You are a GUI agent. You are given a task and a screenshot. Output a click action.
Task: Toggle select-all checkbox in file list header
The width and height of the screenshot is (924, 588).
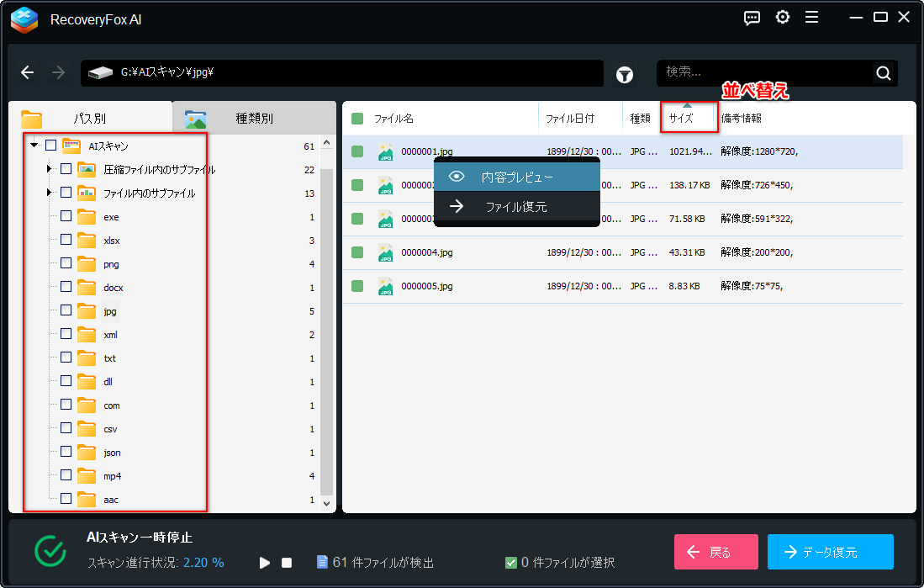(357, 119)
